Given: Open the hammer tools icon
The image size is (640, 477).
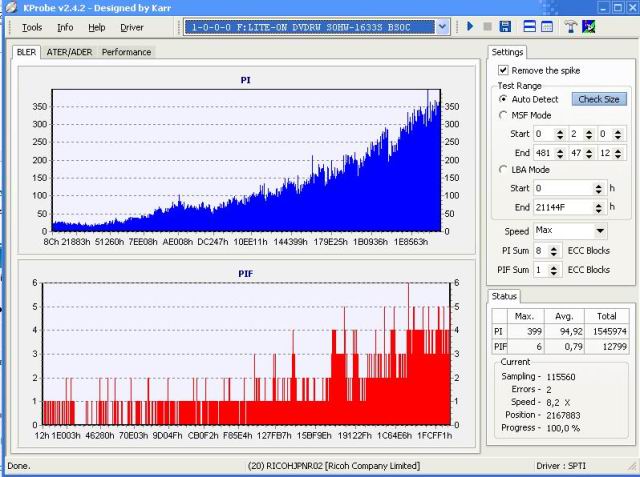Looking at the screenshot, I should [570, 27].
